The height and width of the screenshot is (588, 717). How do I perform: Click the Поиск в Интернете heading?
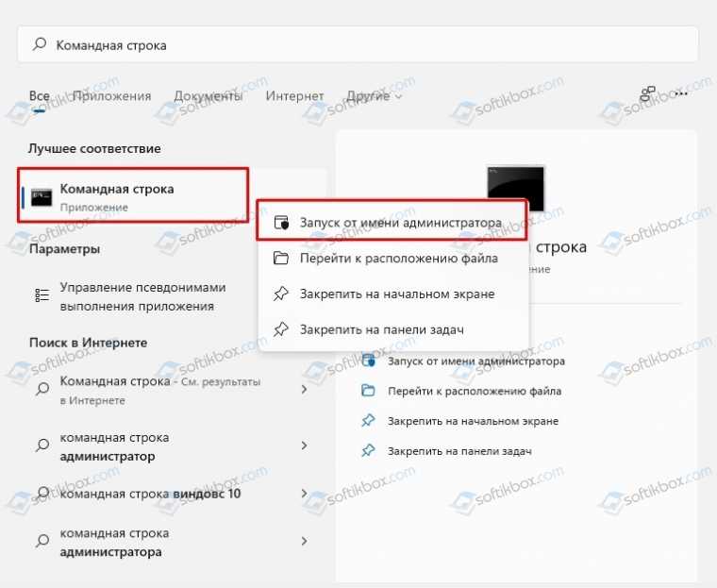[89, 343]
